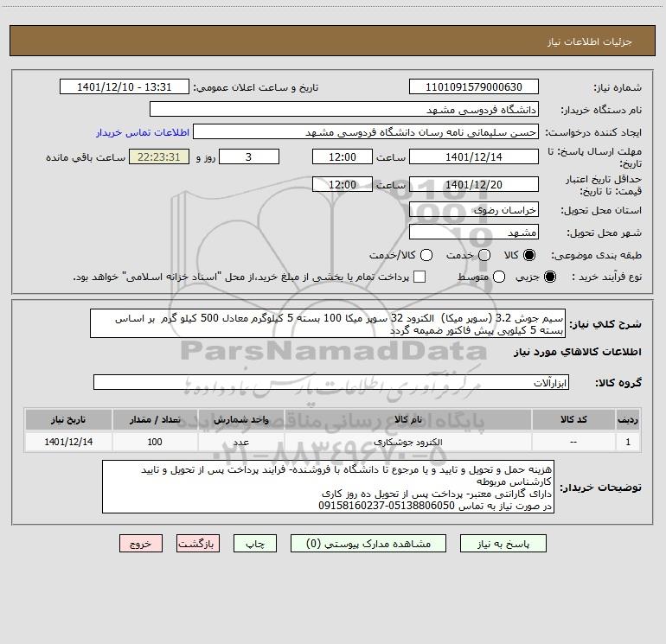Click the quantity cell 100

click(x=155, y=442)
